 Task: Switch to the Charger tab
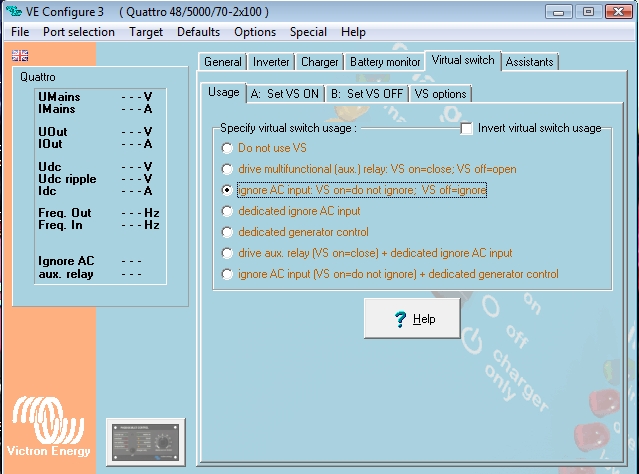coord(320,62)
